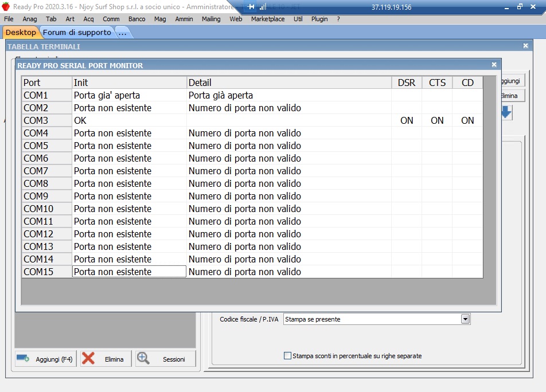The height and width of the screenshot is (392, 546).
Task: Click the Sessioni magnifier button
Action: pos(165,359)
